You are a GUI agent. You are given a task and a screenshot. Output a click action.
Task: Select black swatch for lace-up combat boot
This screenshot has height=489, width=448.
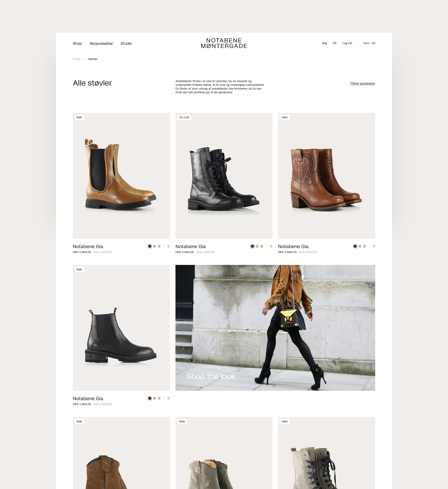coord(252,246)
